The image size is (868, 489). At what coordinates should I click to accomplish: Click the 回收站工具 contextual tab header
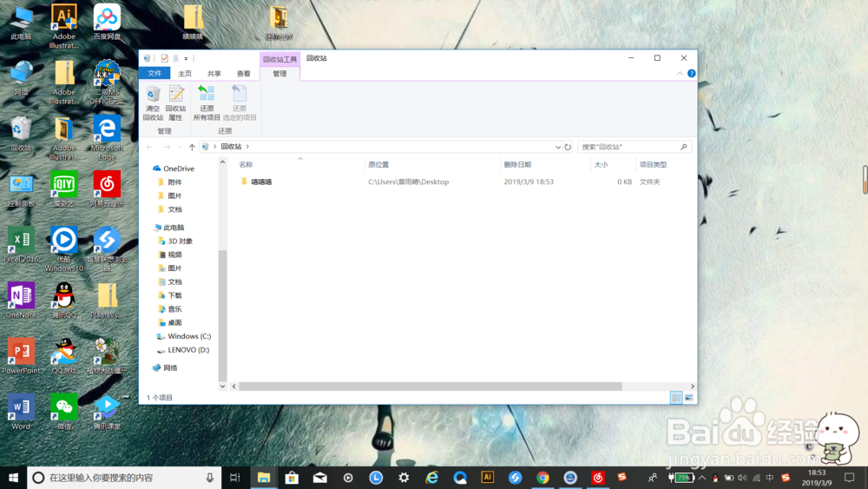(x=279, y=59)
